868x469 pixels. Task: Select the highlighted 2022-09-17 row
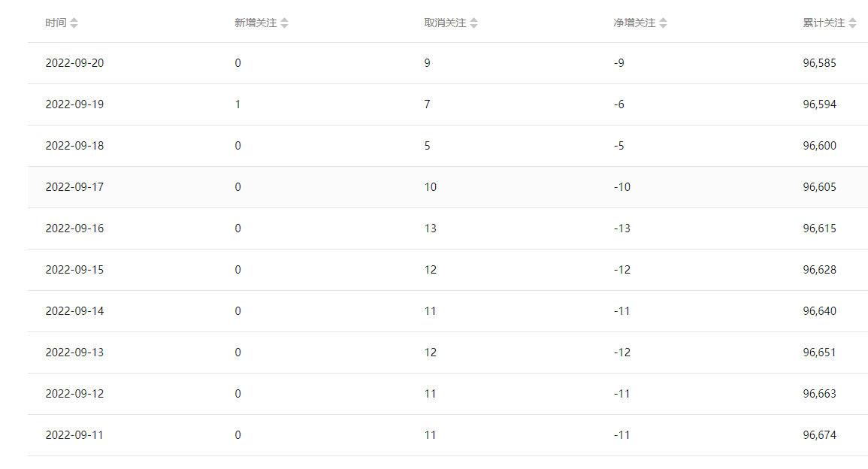448,187
